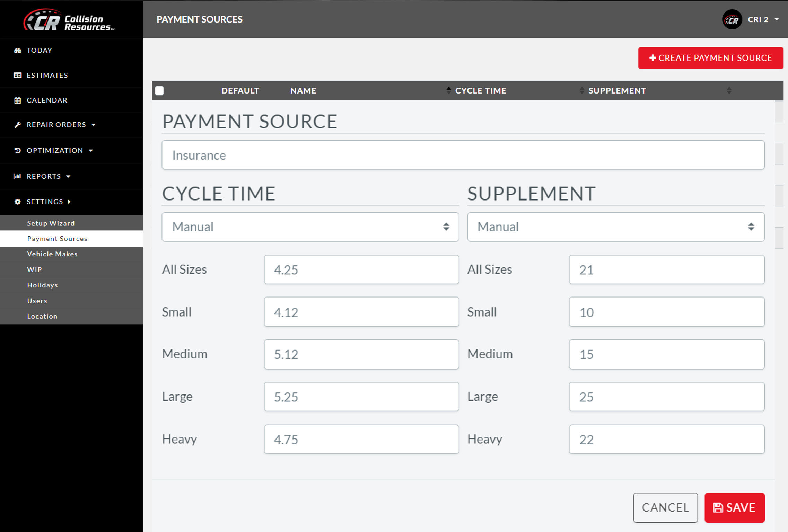Click the wrench icon for Repair Orders
Image resolution: width=788 pixels, height=532 pixels.
coord(18,125)
